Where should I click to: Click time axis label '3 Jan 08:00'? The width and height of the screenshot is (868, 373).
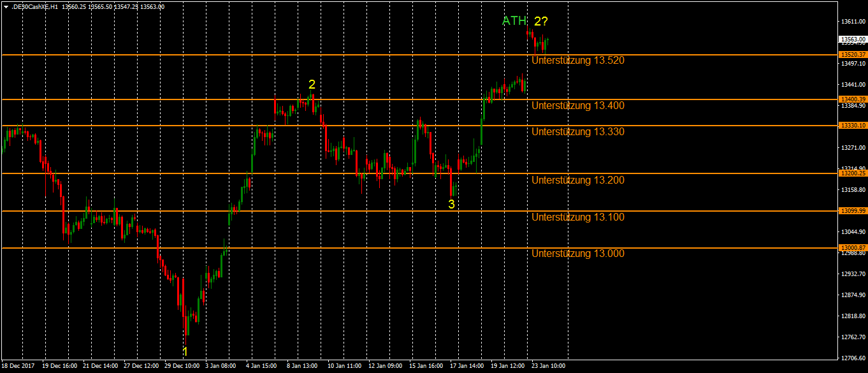click(x=221, y=367)
